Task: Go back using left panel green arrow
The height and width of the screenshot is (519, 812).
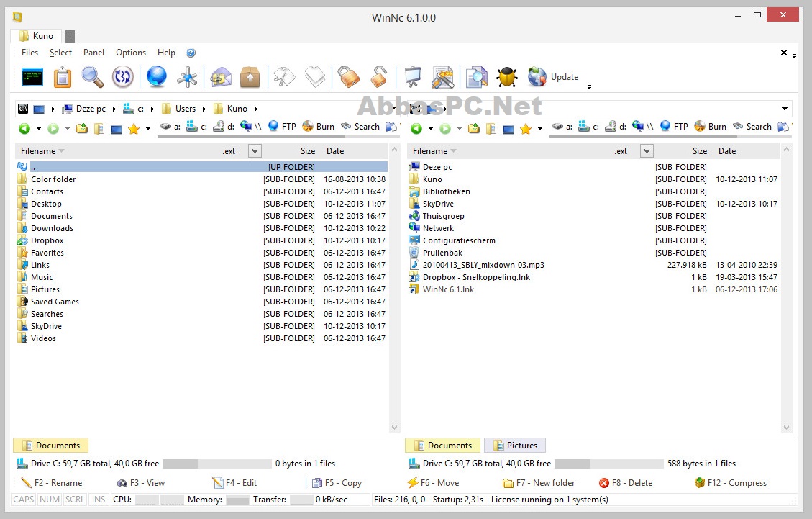Action: click(24, 129)
